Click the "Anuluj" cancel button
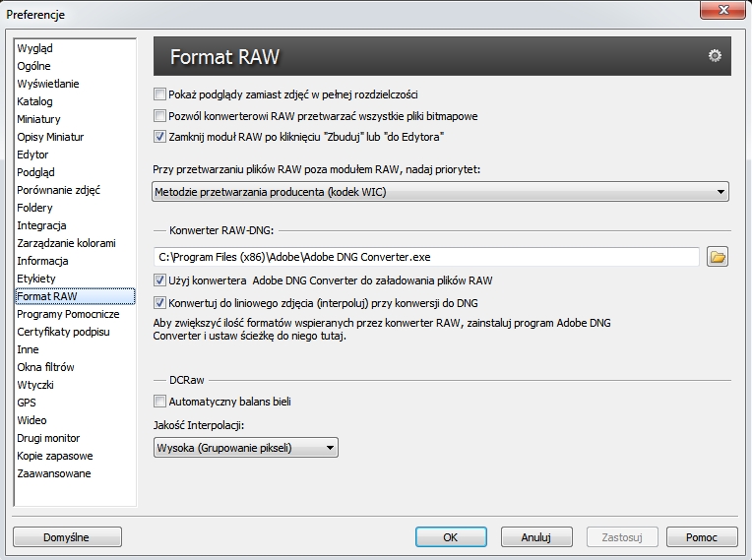Screen dimensions: 752x560 (536, 537)
